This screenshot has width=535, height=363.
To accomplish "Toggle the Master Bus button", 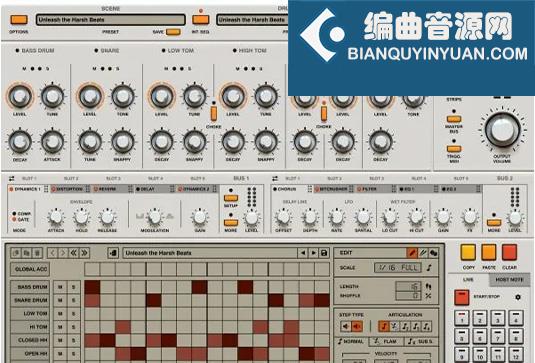I will (x=454, y=119).
